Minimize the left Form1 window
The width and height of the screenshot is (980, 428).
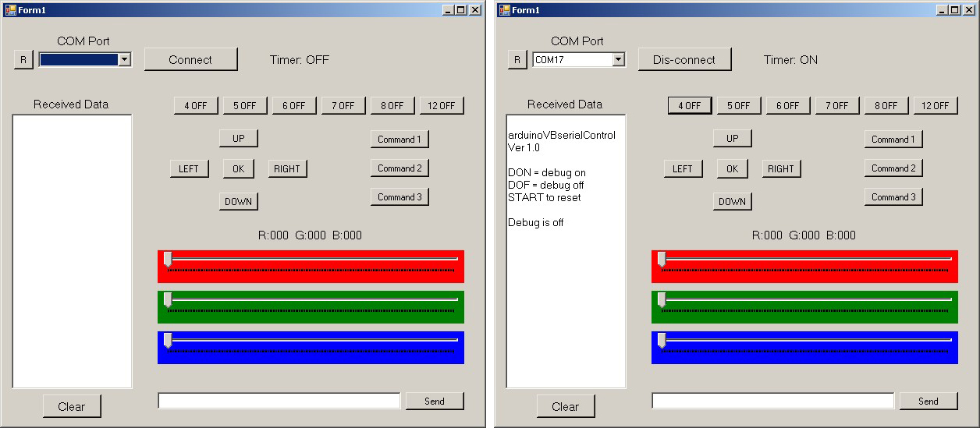(x=449, y=10)
